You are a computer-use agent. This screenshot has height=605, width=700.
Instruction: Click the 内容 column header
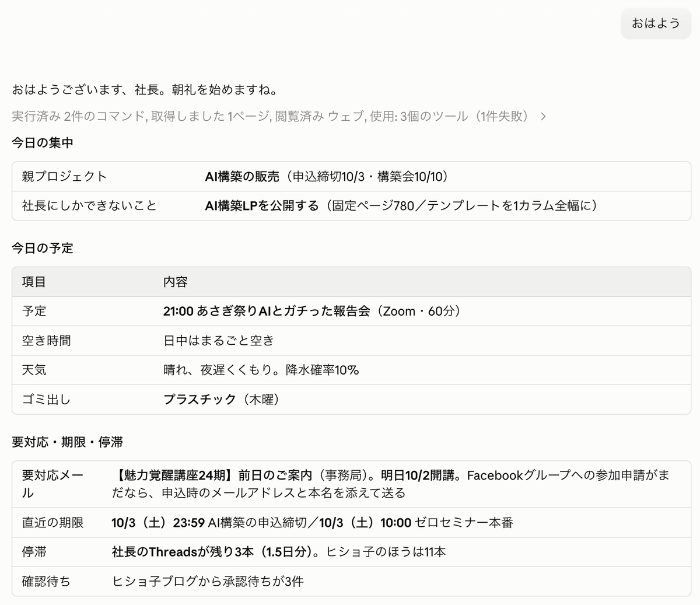click(175, 282)
